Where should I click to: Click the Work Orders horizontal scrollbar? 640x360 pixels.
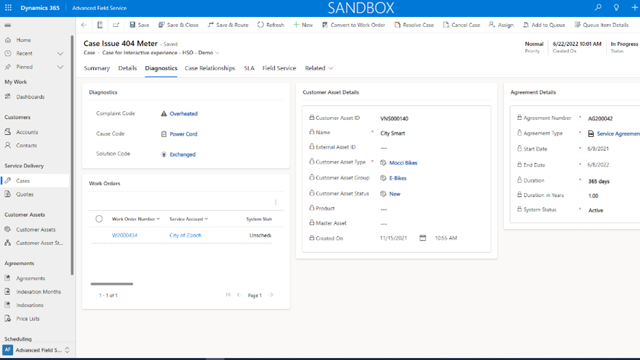pos(112,284)
